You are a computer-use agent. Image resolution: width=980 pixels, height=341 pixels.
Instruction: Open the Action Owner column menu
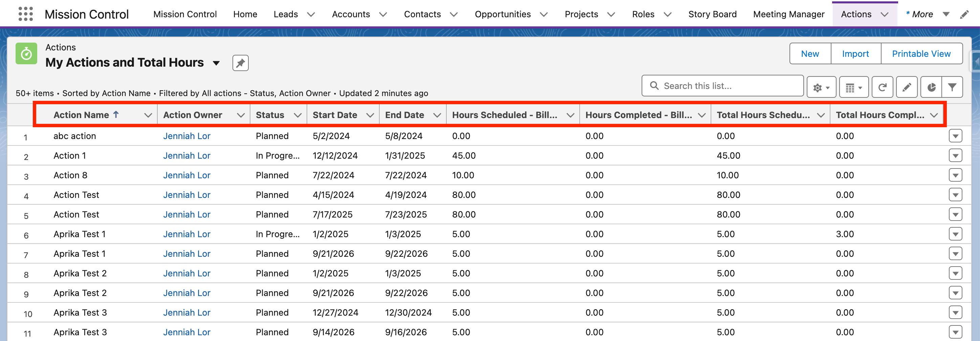[x=241, y=115]
